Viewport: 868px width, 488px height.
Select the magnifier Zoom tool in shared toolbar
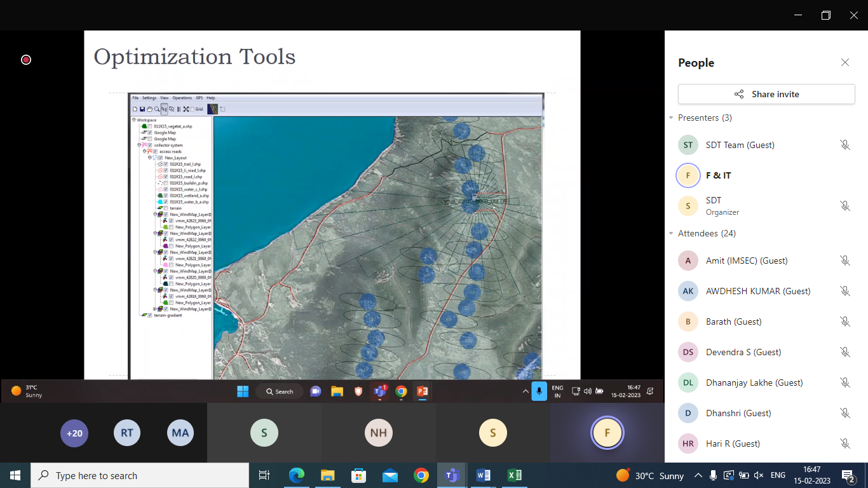pyautogui.click(x=157, y=109)
